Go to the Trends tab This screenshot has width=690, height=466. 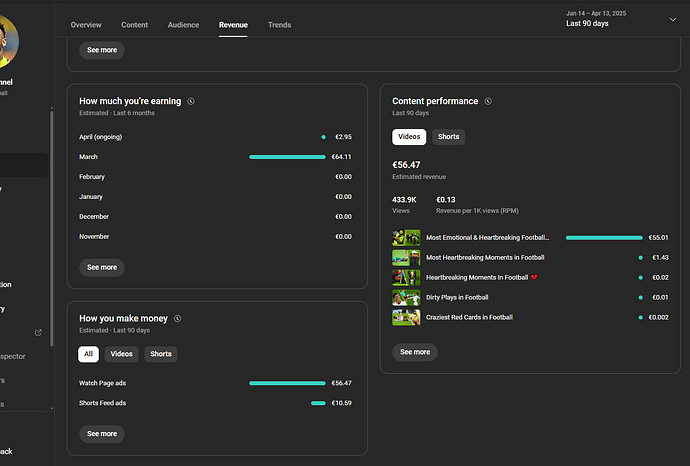tap(279, 25)
